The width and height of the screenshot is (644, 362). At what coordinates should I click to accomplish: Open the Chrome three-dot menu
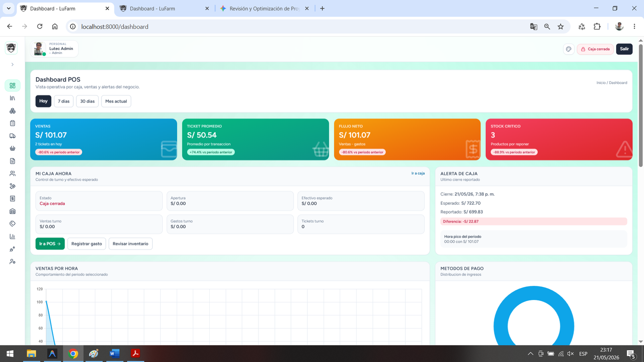[x=634, y=27]
